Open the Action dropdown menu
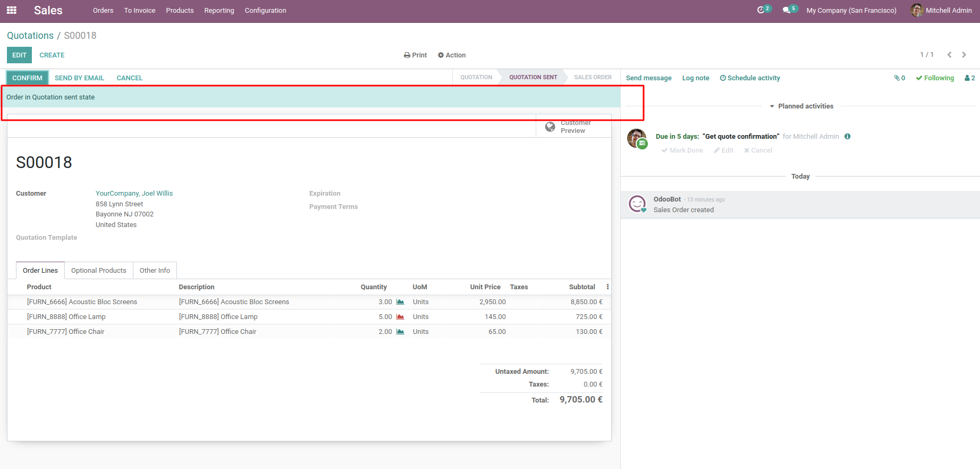The image size is (980, 469). pos(452,55)
